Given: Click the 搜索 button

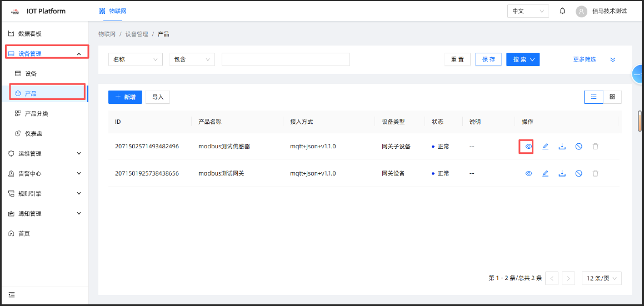Looking at the screenshot, I should (x=523, y=59).
